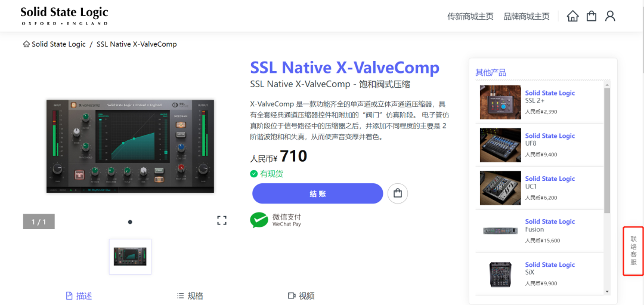
Task: Open the 联络客服 side button
Action: [x=633, y=251]
